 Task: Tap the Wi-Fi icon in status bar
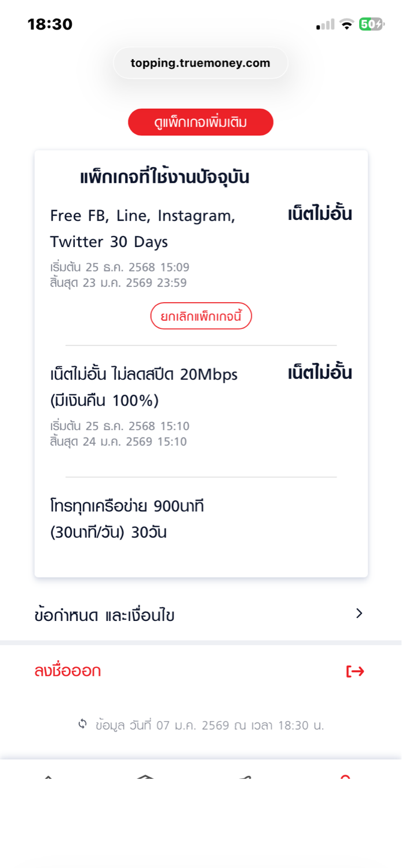[x=346, y=24]
